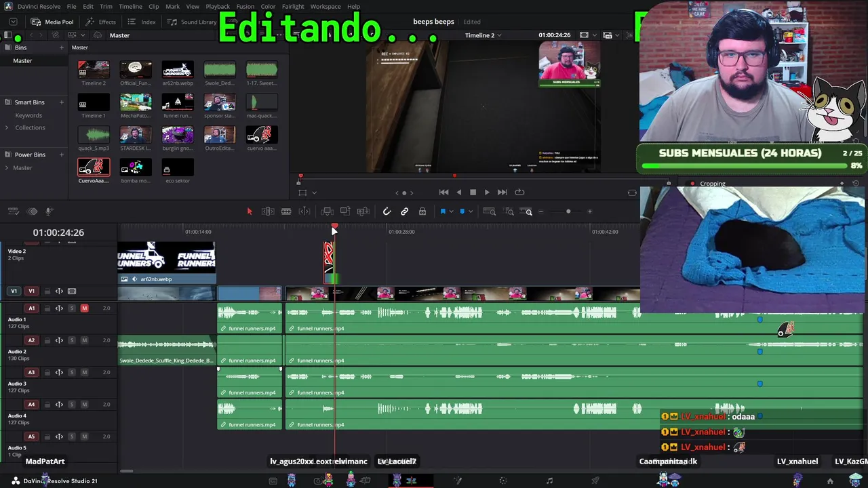Stop playback in the viewer
868x488 pixels.
[473, 192]
